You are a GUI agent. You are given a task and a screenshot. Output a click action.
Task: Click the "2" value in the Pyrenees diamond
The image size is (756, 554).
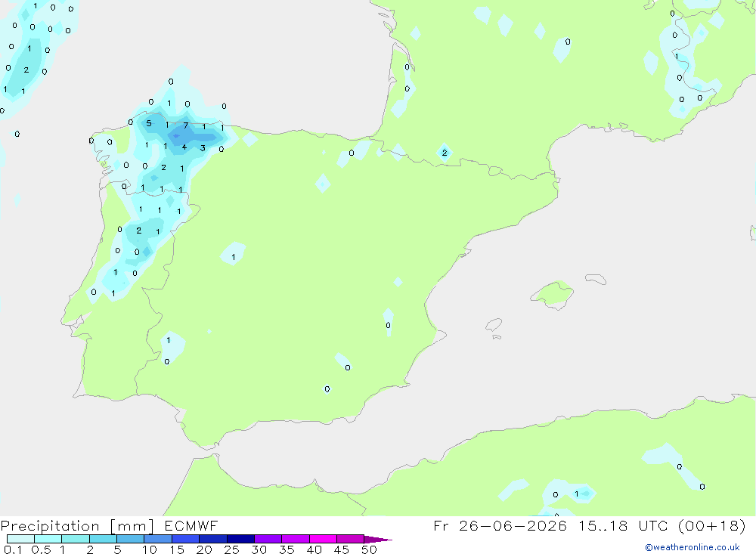pos(445,153)
